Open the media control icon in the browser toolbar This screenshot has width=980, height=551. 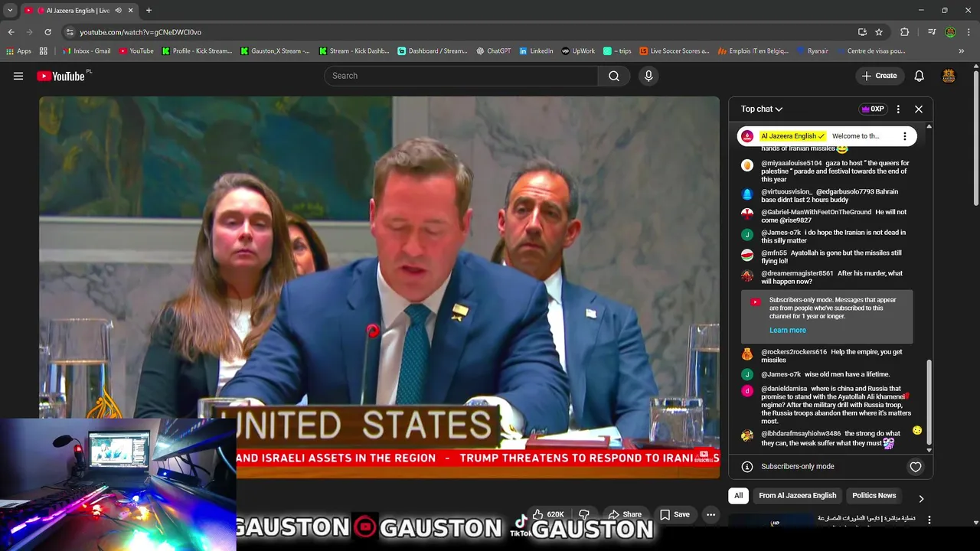pos(932,32)
